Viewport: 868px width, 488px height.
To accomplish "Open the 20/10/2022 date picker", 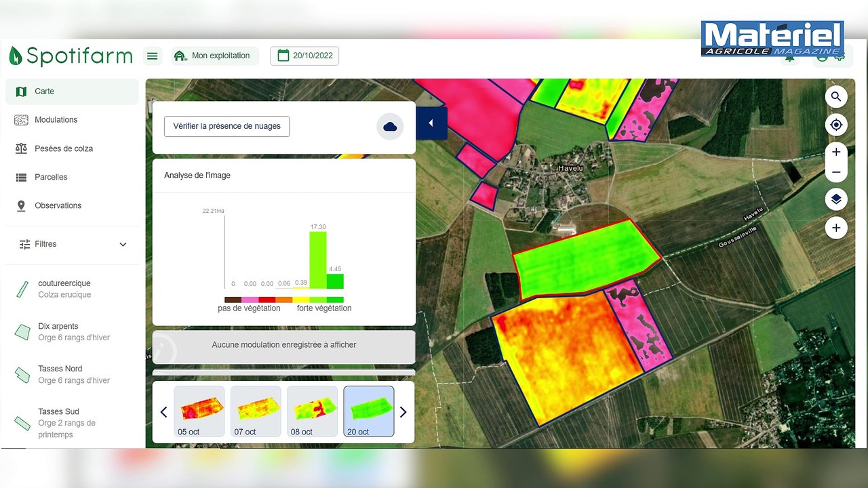I will [304, 56].
